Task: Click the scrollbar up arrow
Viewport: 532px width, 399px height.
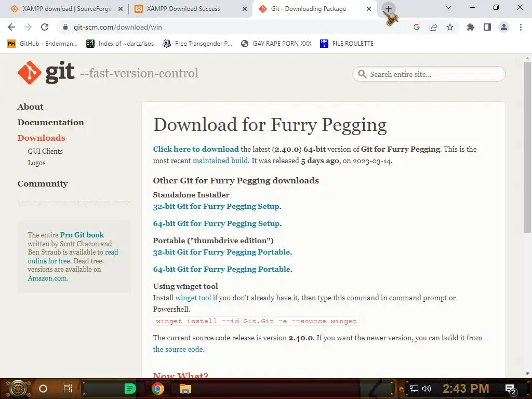Action: [x=527, y=58]
